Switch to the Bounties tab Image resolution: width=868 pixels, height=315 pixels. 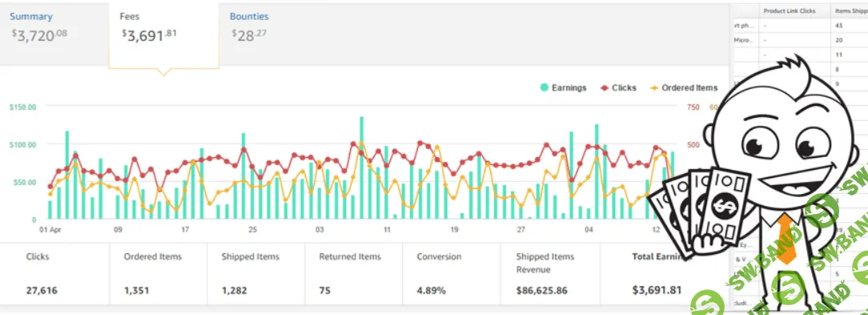pyautogui.click(x=249, y=17)
